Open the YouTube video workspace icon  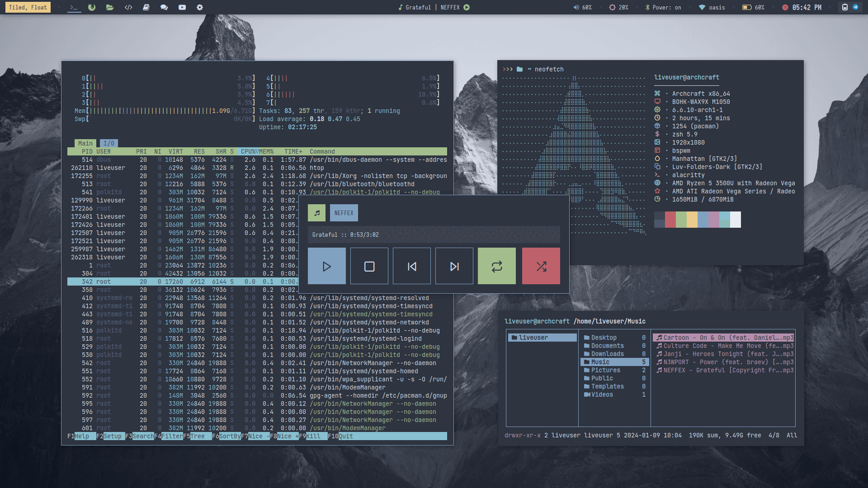182,7
